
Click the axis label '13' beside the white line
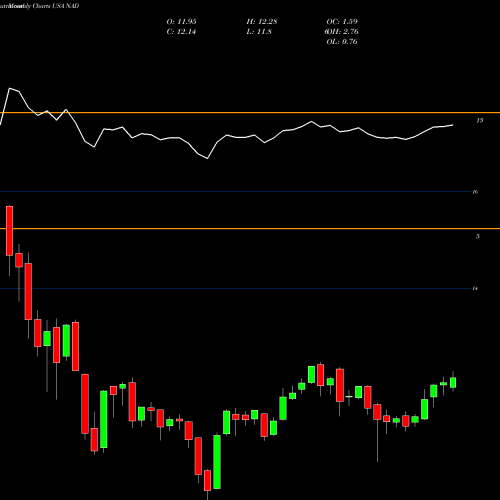click(x=479, y=120)
